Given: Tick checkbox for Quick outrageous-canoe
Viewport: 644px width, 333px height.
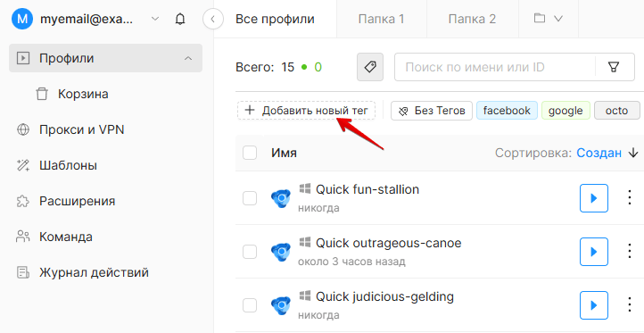Looking at the screenshot, I should [x=250, y=252].
